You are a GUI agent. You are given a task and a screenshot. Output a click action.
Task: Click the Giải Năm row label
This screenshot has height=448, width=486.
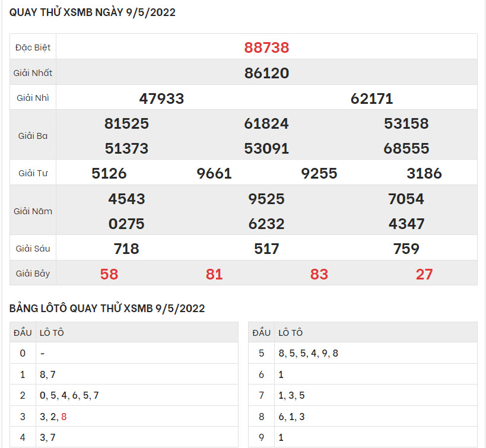pyautogui.click(x=33, y=211)
